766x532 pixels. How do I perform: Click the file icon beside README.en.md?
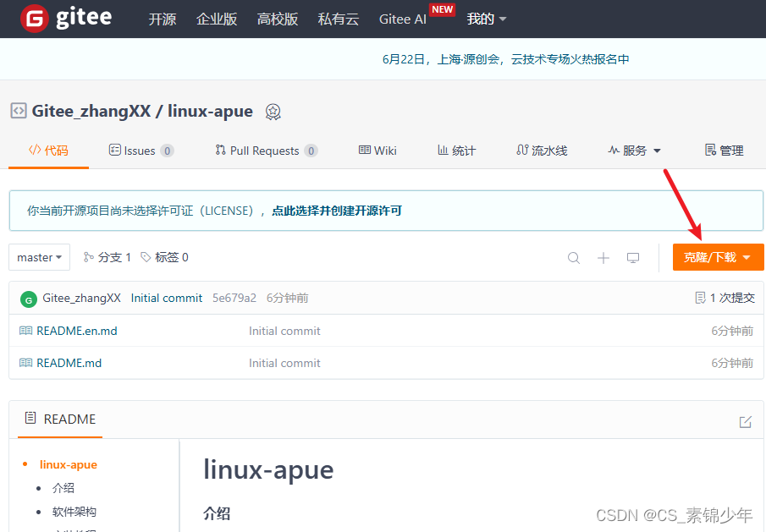[25, 331]
